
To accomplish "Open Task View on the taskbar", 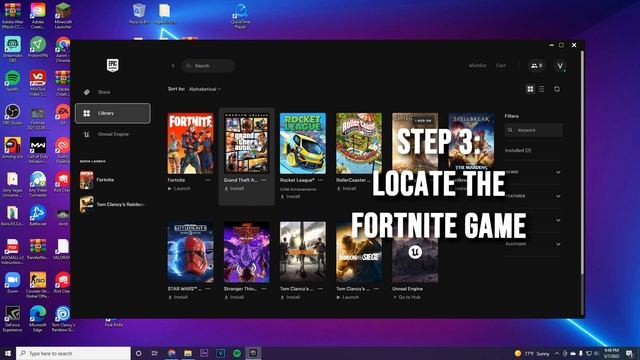I will pyautogui.click(x=155, y=353).
